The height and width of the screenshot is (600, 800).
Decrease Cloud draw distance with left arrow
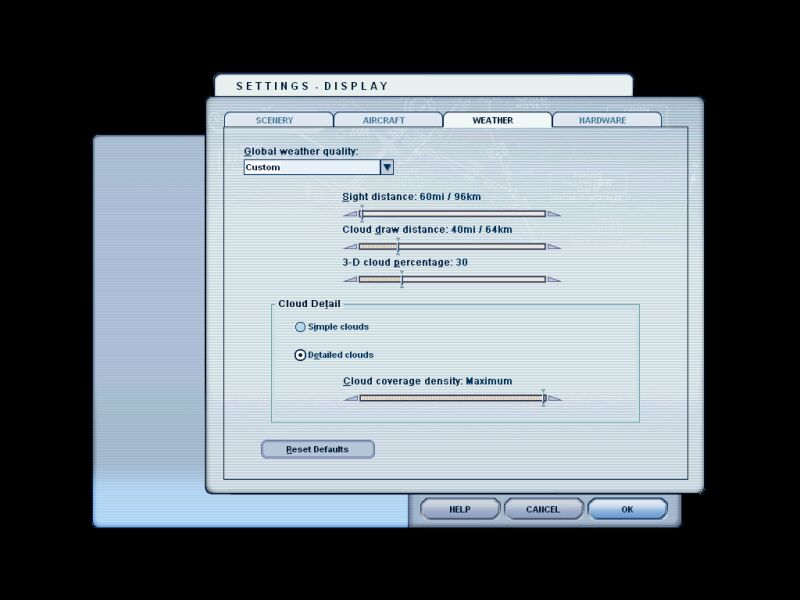(350, 247)
